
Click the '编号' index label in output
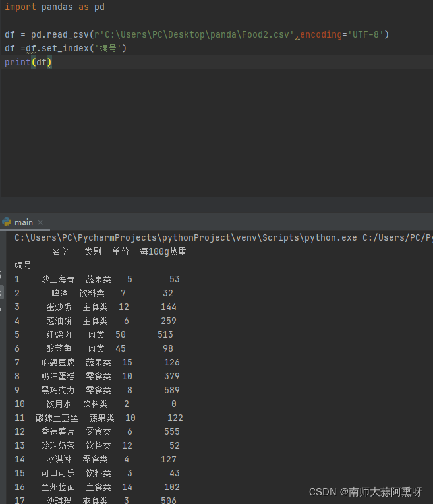pyautogui.click(x=23, y=265)
